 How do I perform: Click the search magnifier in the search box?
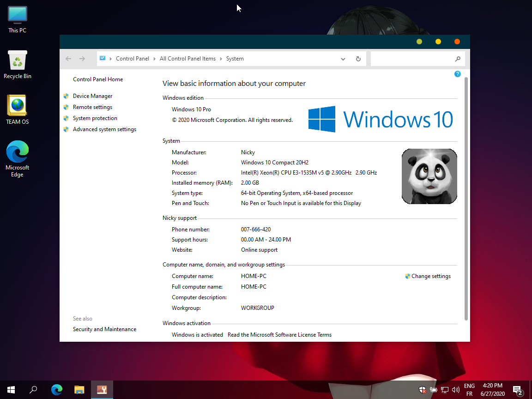458,59
